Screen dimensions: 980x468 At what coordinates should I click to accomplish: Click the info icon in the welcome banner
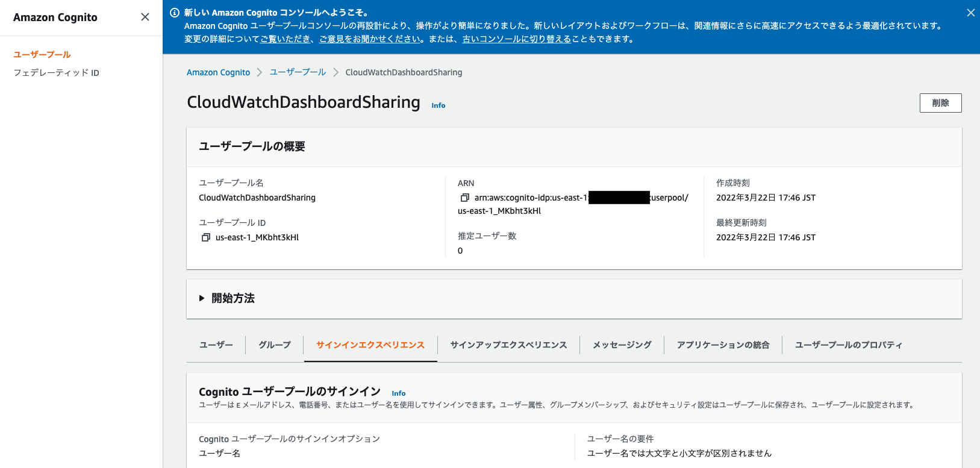[x=175, y=13]
